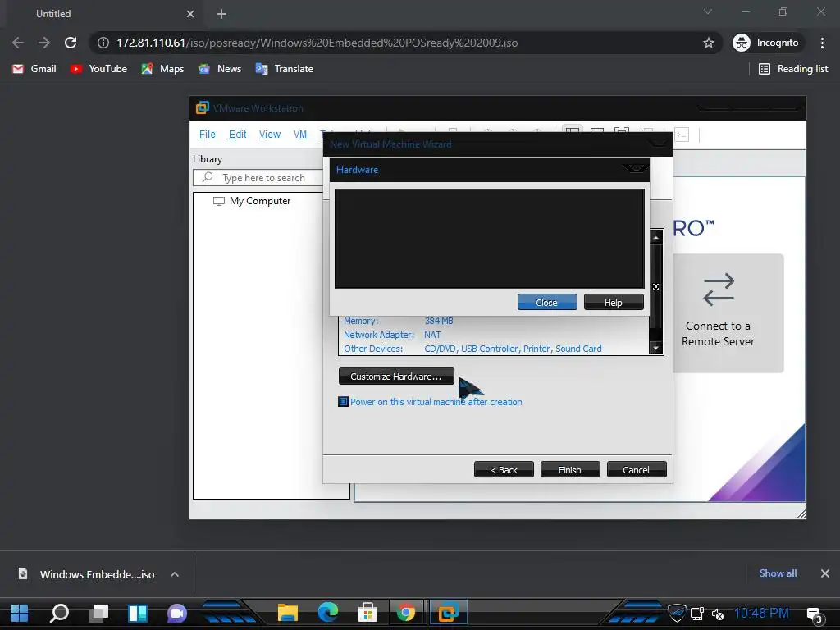The height and width of the screenshot is (630, 840).
Task: Click the VMware Workstation logo icon
Action: [203, 107]
